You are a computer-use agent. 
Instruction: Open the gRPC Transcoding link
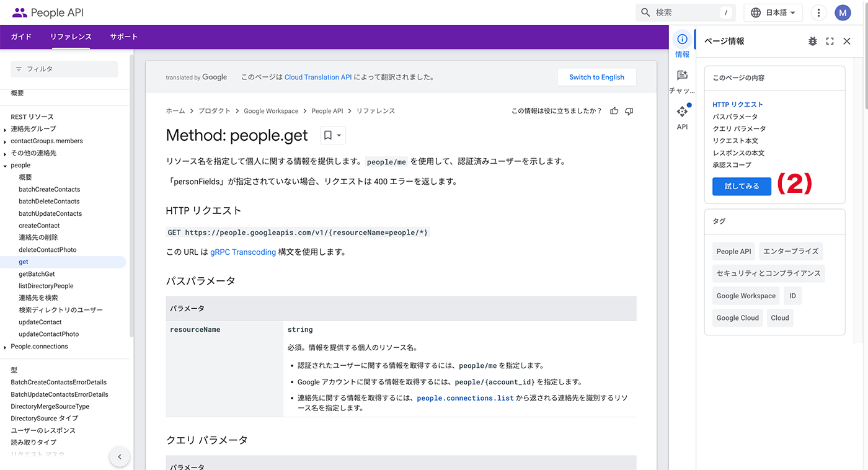[x=243, y=252]
